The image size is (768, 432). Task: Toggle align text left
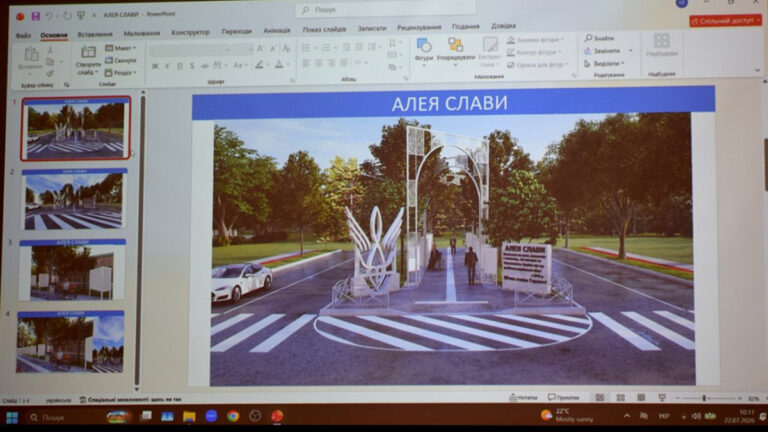pyautogui.click(x=306, y=64)
